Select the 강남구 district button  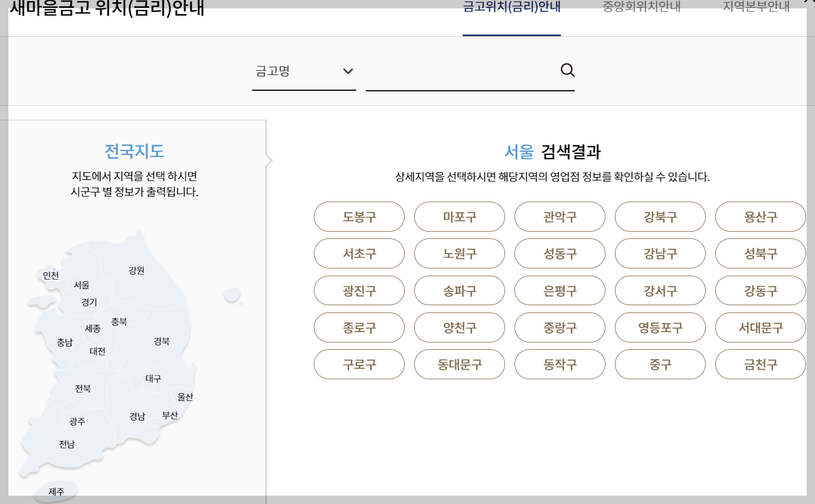click(x=660, y=253)
